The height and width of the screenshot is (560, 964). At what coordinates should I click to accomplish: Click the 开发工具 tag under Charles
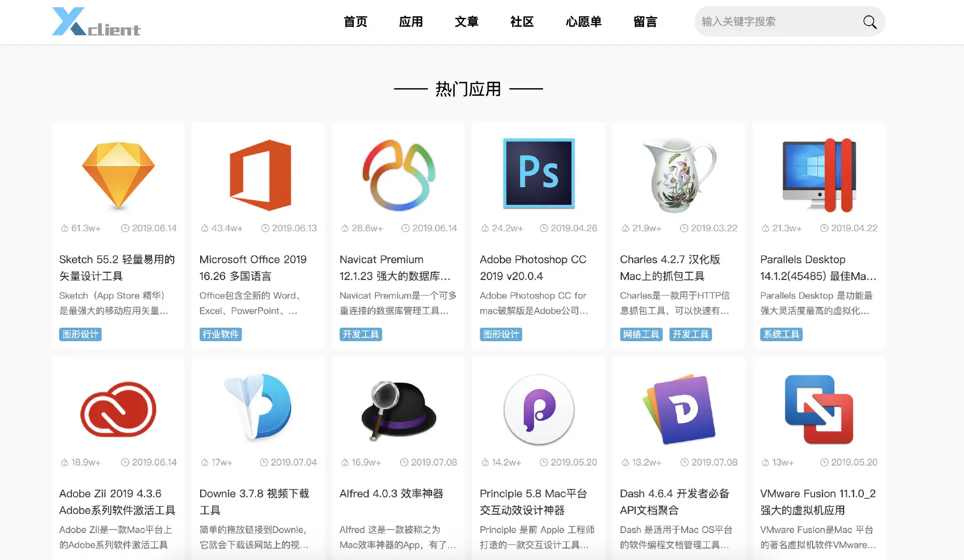(691, 334)
